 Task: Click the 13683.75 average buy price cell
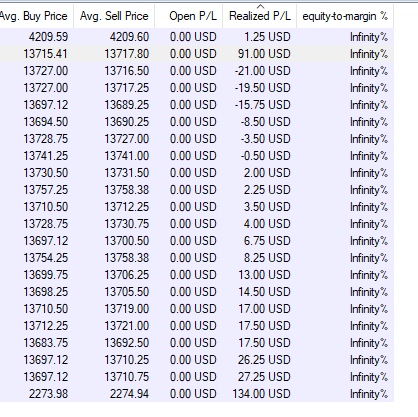[x=46, y=343]
